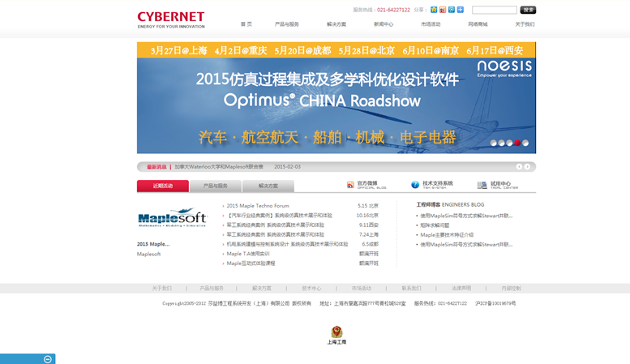This screenshot has width=630, height=364.
Task: Click the 021-64227122 hotline number in header
Action: [x=393, y=10]
